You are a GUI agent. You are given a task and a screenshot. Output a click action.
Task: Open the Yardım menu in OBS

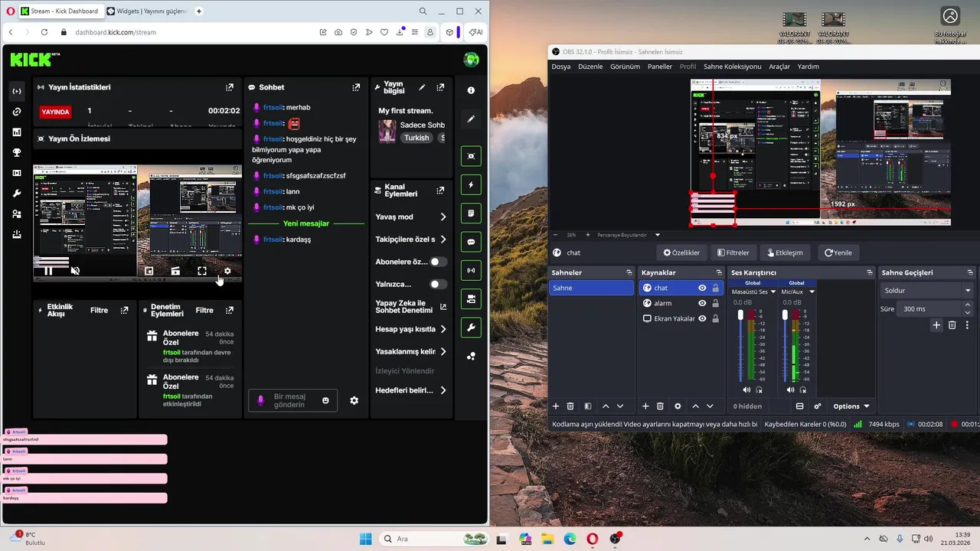pyautogui.click(x=808, y=67)
